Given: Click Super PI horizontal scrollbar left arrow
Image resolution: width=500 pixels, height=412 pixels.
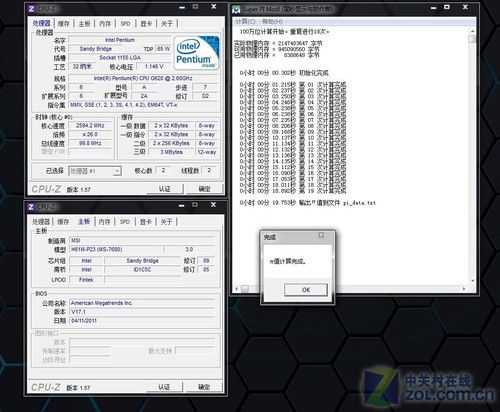Looking at the screenshot, I should pyautogui.click(x=236, y=289).
